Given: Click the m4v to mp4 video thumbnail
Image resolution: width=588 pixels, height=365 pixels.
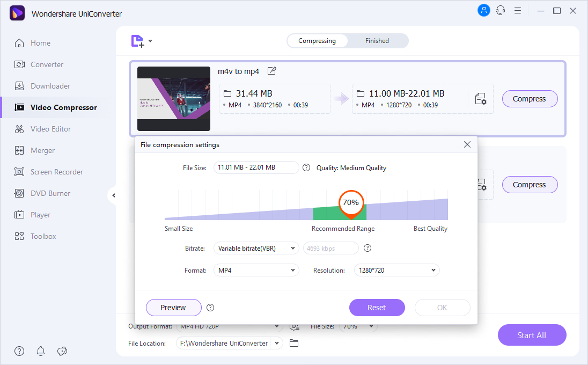Looking at the screenshot, I should [174, 99].
